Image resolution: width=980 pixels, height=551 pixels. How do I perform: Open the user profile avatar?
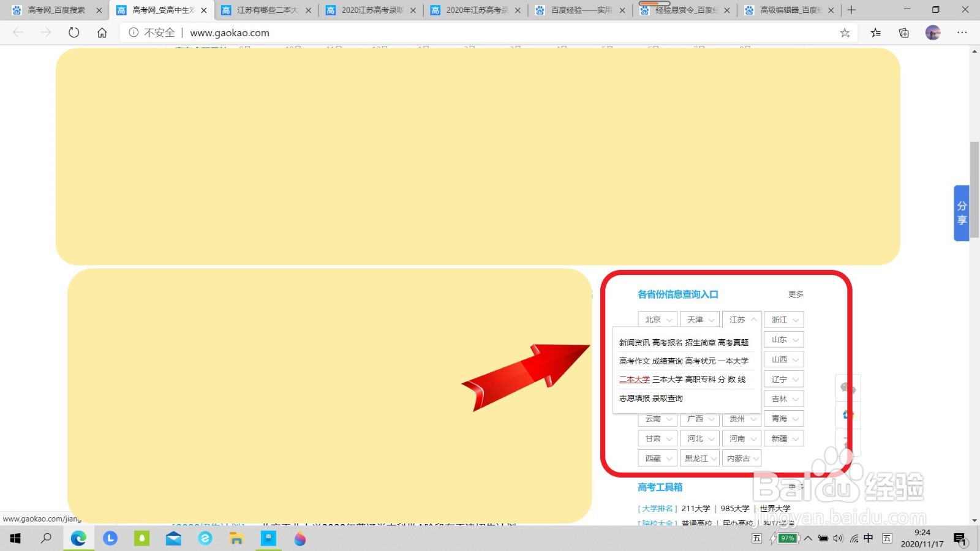(x=933, y=32)
